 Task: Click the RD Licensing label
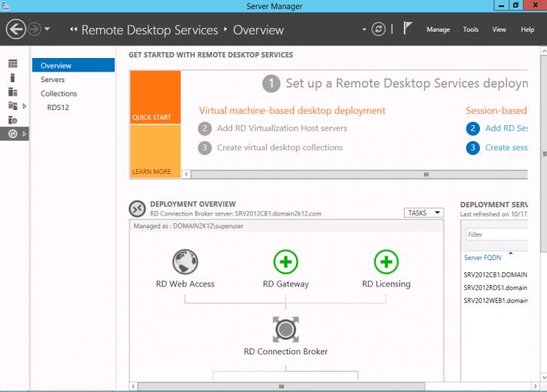(387, 283)
